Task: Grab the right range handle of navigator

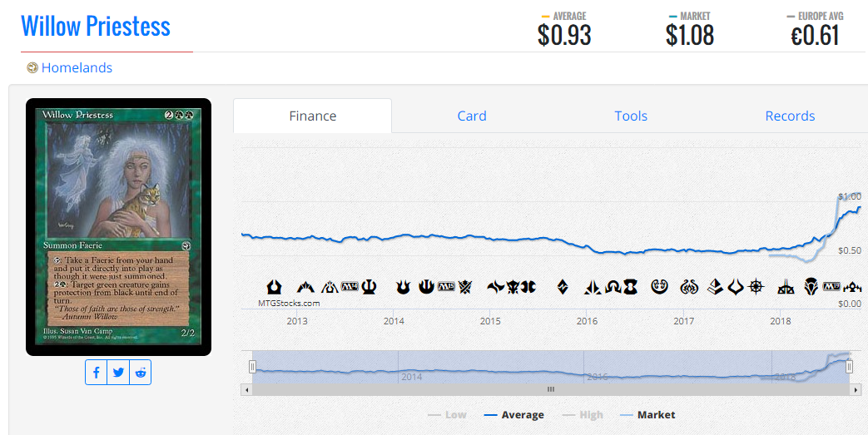Action: (x=849, y=366)
